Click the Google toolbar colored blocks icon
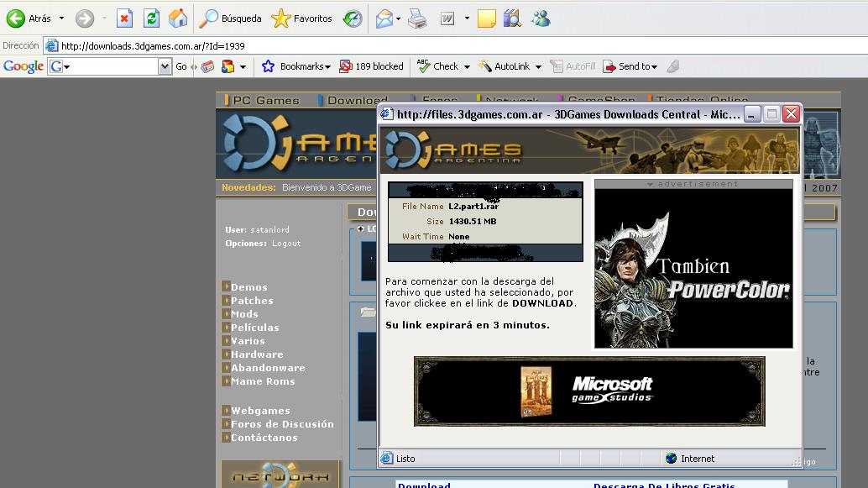868x488 pixels. pos(227,66)
